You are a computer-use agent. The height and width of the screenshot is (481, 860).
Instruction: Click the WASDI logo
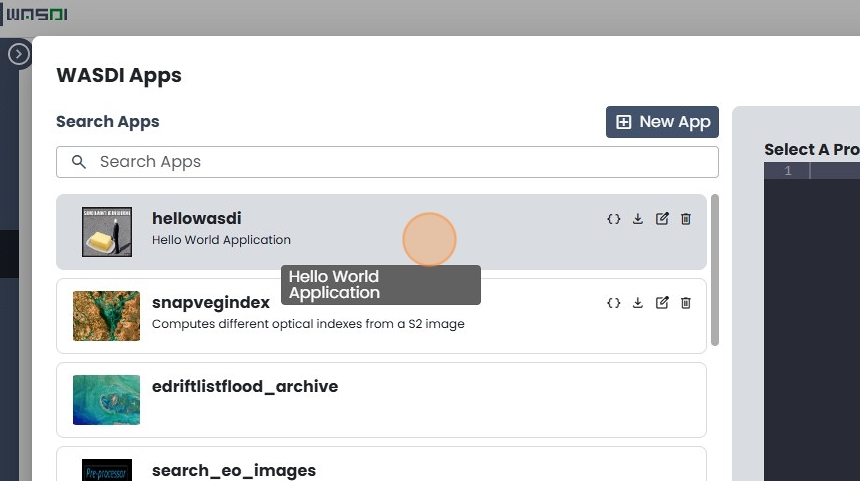pyautogui.click(x=36, y=14)
